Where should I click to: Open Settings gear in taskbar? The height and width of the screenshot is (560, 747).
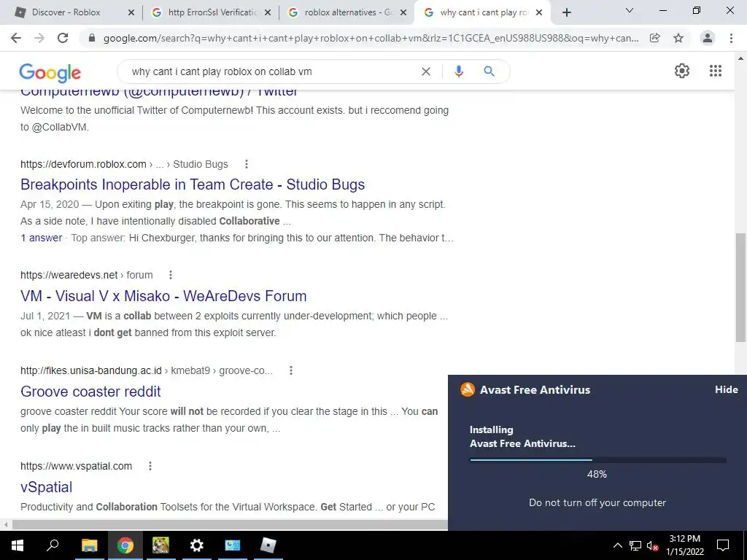tap(196, 545)
